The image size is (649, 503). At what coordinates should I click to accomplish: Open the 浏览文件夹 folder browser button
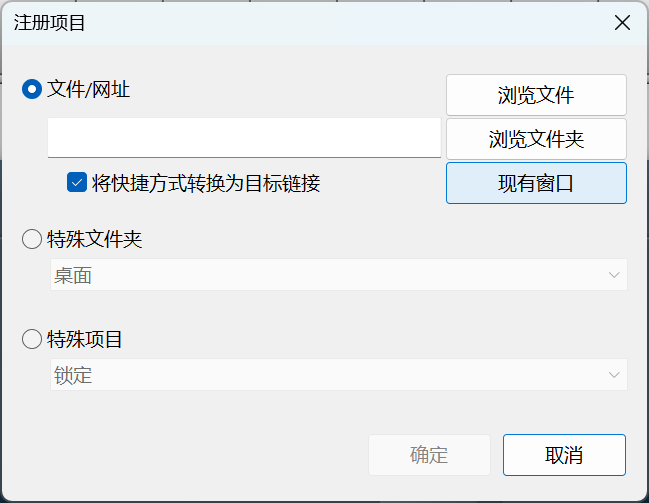tap(536, 139)
